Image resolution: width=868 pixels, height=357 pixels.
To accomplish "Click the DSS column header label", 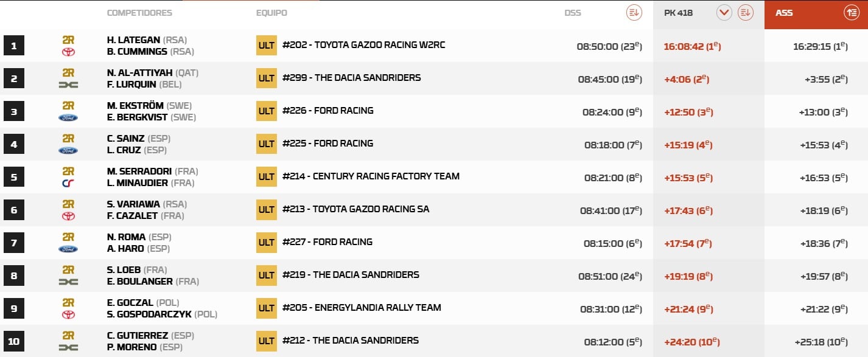I will 572,13.
